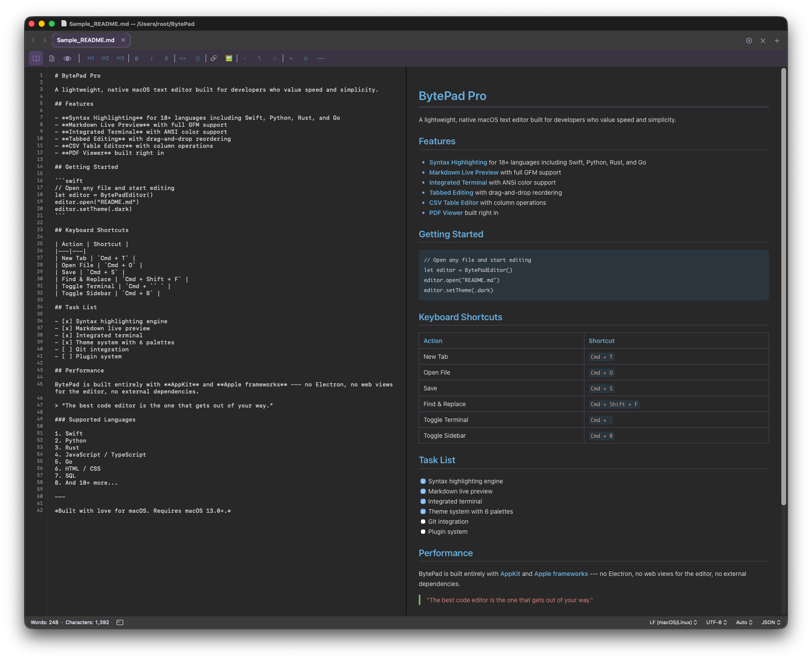Insert a link using the link toolbar icon
This screenshot has width=812, height=661.
coord(214,58)
